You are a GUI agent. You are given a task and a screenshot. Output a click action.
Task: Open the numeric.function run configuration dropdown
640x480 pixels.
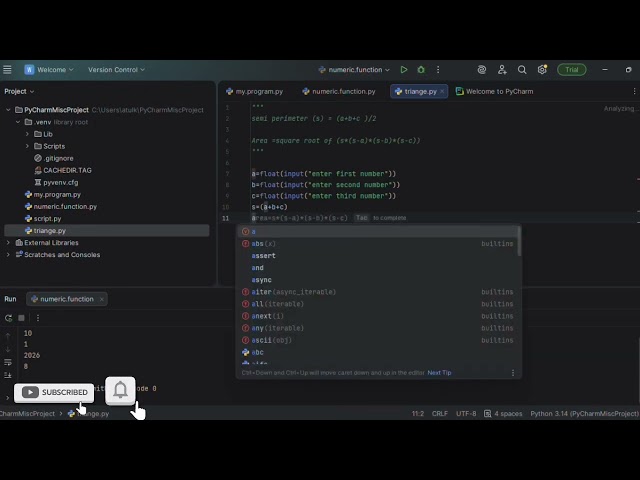(x=354, y=70)
